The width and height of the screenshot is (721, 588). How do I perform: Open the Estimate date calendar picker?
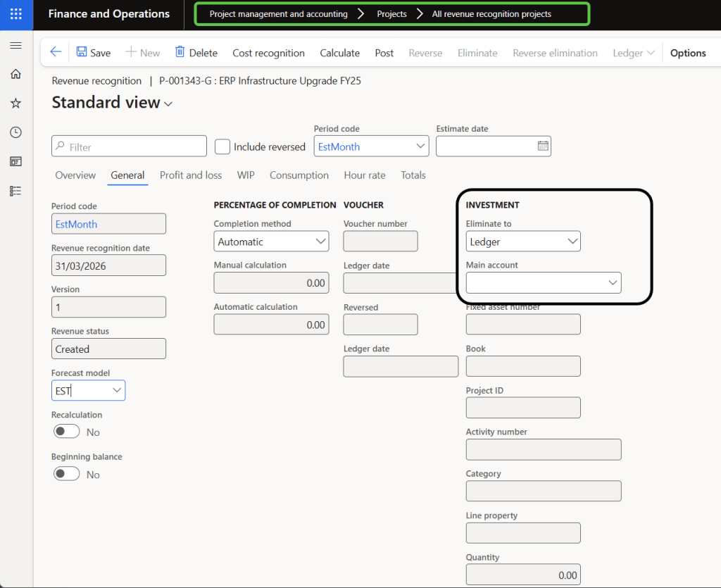[x=543, y=146]
